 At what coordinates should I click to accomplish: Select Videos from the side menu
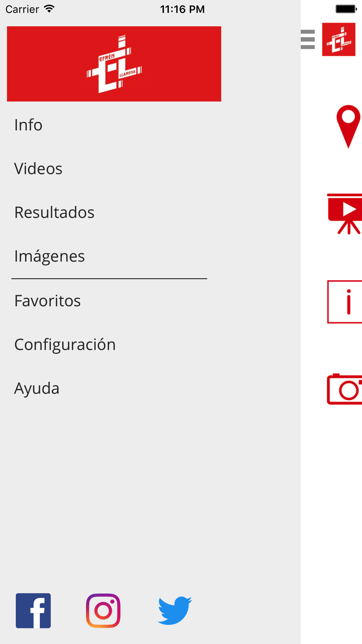point(38,169)
